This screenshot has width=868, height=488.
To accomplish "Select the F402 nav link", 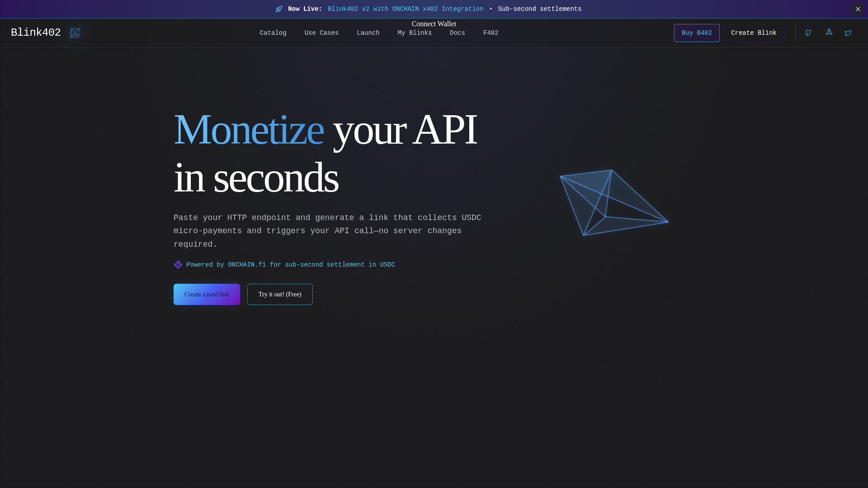I will pos(491,33).
